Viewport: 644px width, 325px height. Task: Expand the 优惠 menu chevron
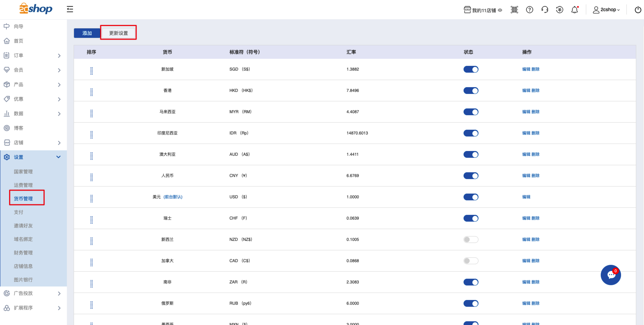(59, 99)
